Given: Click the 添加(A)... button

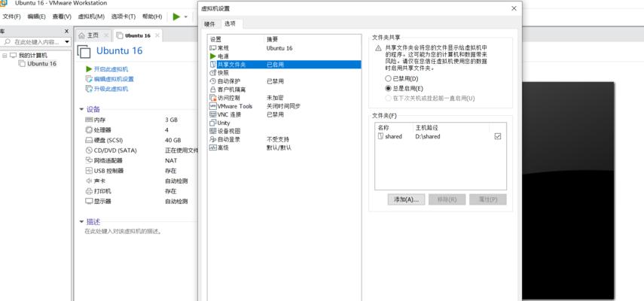Looking at the screenshot, I should pos(406,199).
